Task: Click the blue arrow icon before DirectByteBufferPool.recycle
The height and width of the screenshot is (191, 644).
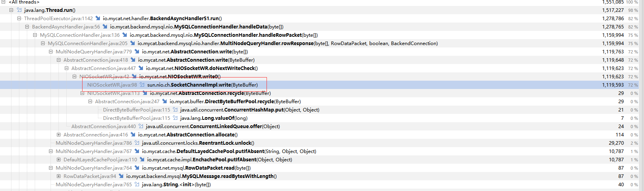Action: coord(164,101)
